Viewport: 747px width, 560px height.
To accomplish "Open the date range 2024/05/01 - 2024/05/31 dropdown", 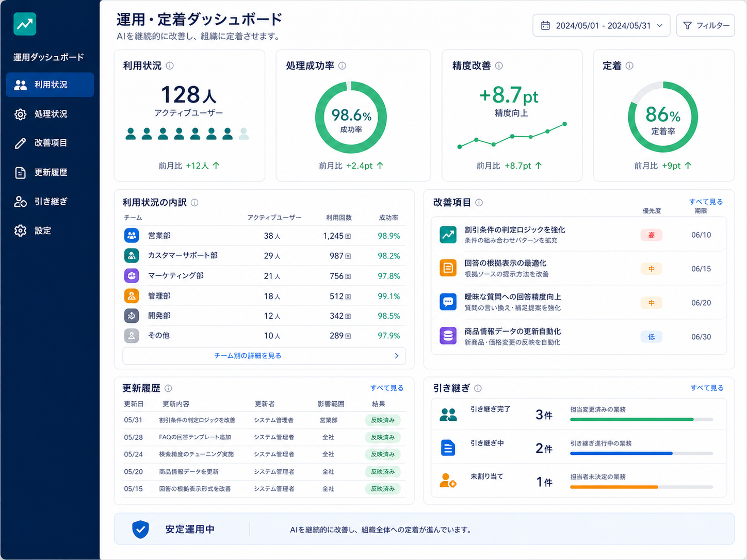I will 602,25.
